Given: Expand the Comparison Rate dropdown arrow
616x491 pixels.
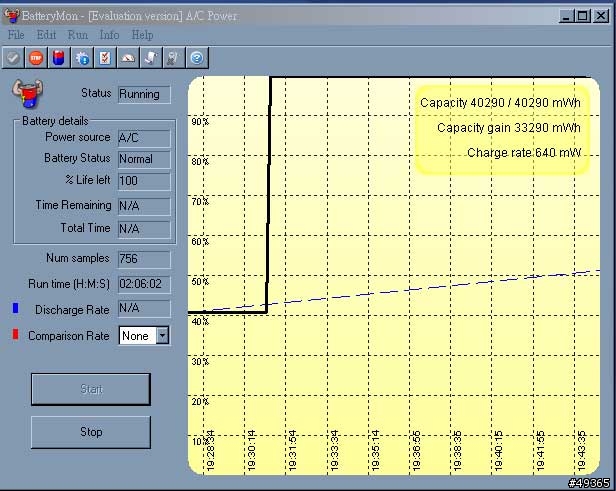Looking at the screenshot, I should coord(163,336).
